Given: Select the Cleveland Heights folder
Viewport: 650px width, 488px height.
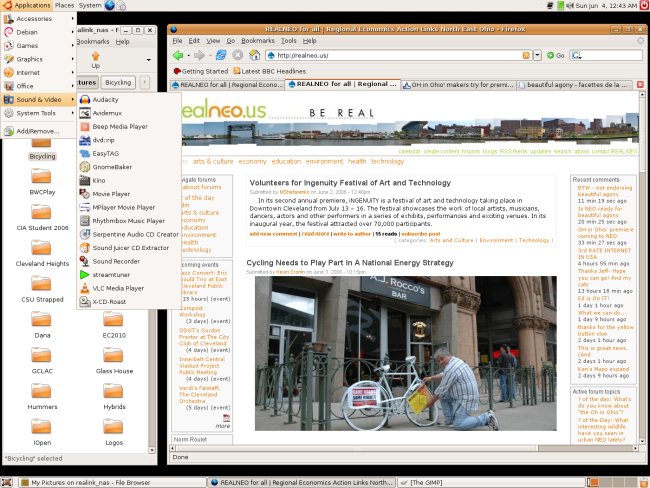Looking at the screenshot, I should click(x=42, y=252).
